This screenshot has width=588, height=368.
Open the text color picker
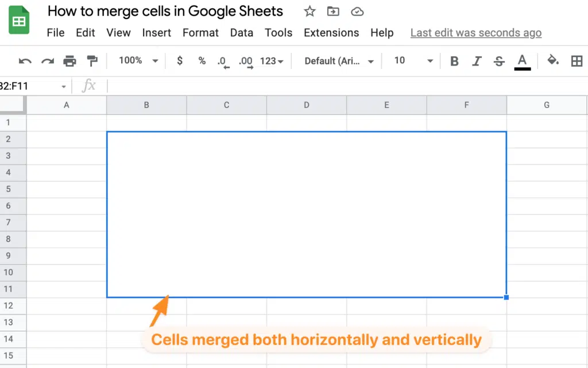(523, 61)
